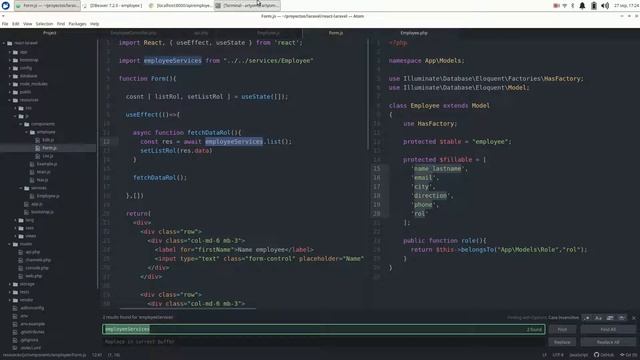This screenshot has width=640, height=360.
Task: Open the Help menu
Action: tap(94, 24)
